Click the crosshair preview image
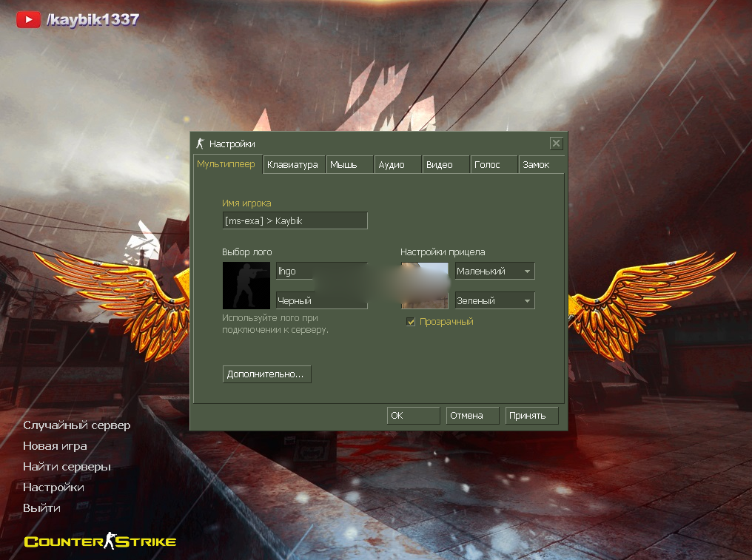 425,286
